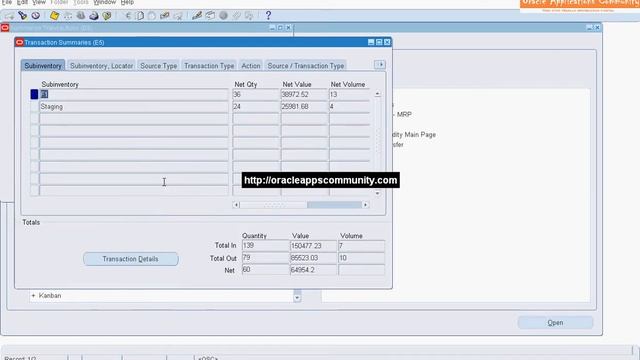Viewport: 640px width, 360px height.
Task: Click the Close Form toolbar icon
Action: click(x=107, y=16)
